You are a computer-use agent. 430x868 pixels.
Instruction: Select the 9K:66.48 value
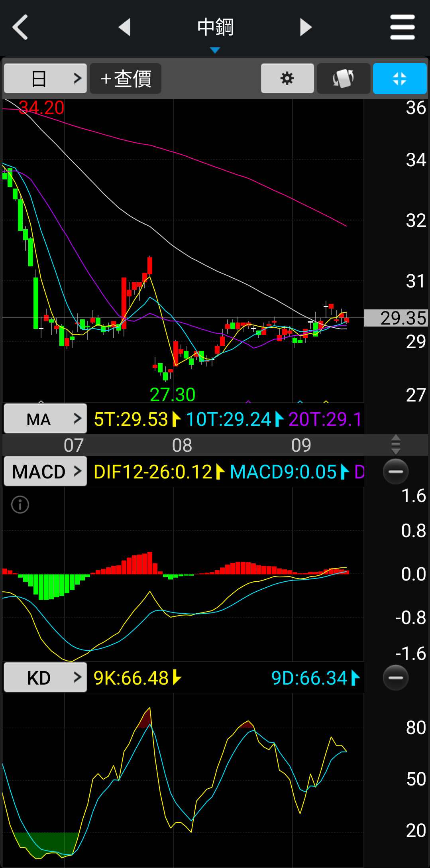[x=131, y=678]
